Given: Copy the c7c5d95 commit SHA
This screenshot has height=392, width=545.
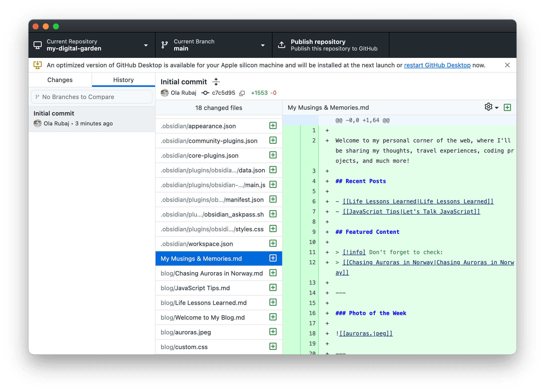Looking at the screenshot, I should pos(242,93).
